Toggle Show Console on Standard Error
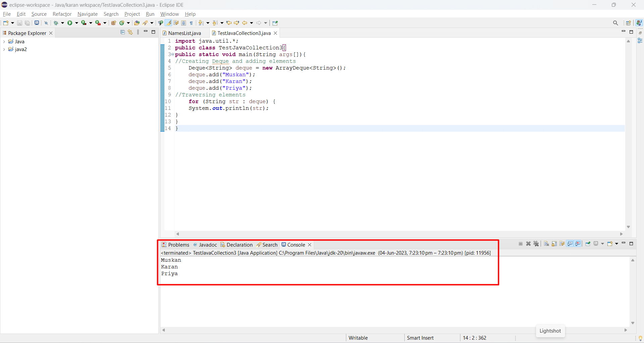644x343 pixels. coord(578,244)
